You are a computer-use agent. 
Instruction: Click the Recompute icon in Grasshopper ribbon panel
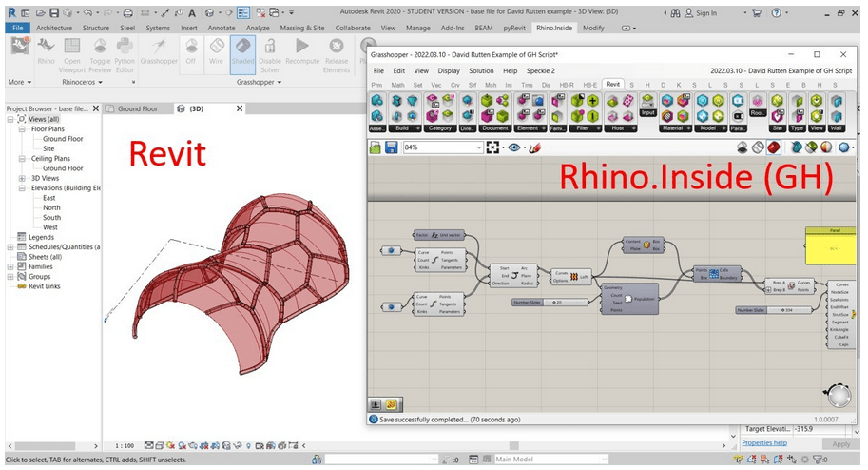(302, 49)
